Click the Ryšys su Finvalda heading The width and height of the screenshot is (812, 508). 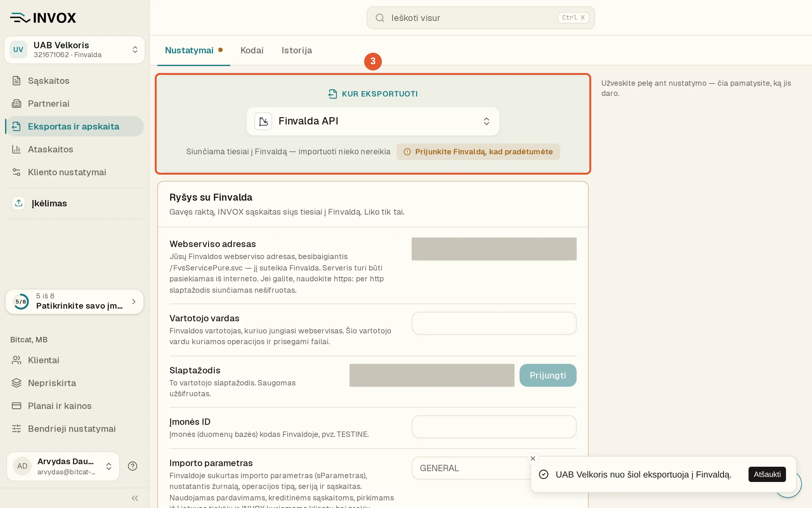211,197
